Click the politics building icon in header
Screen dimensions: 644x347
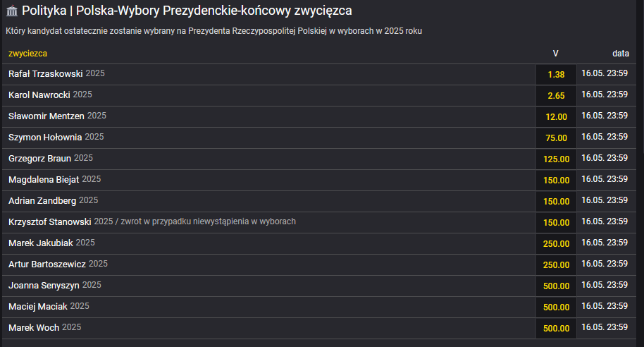tap(12, 11)
